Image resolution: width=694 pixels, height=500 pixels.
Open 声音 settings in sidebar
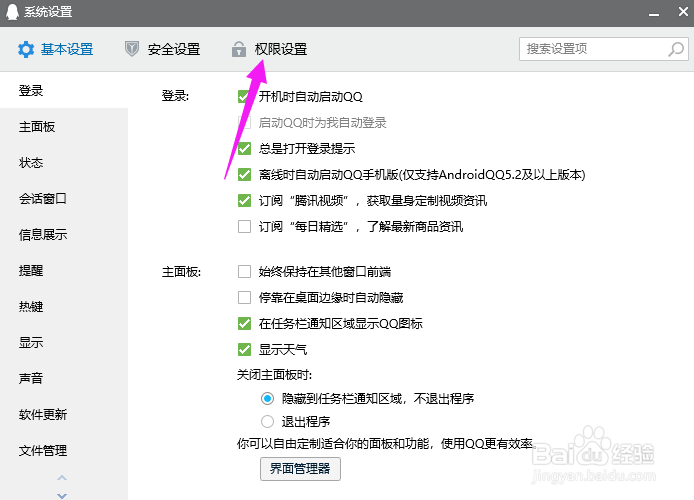pos(64,378)
